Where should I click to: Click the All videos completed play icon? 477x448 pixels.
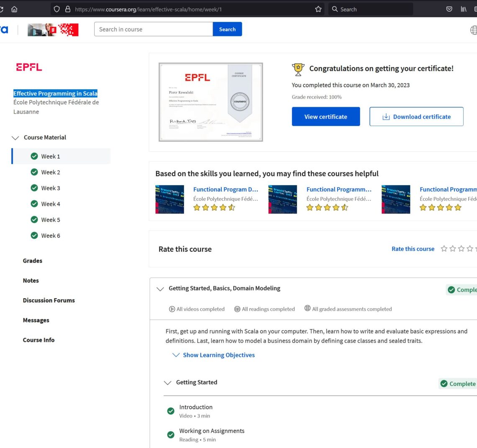click(172, 309)
